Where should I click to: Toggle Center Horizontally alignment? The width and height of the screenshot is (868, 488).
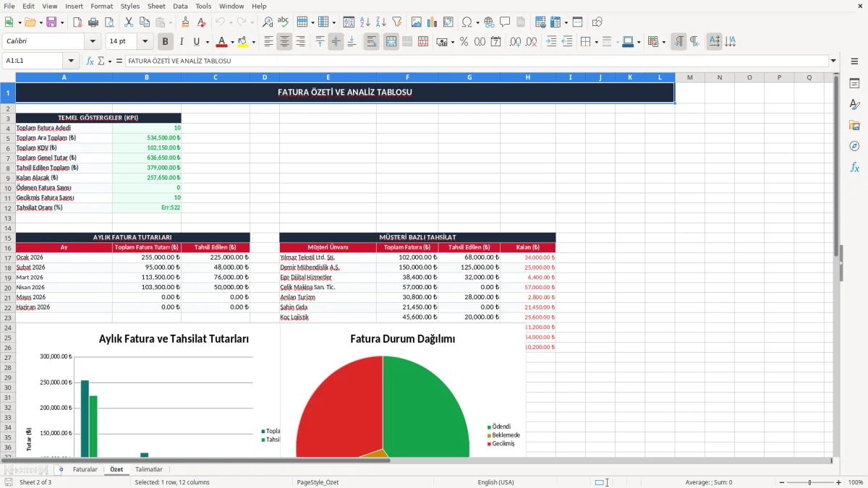pyautogui.click(x=284, y=42)
